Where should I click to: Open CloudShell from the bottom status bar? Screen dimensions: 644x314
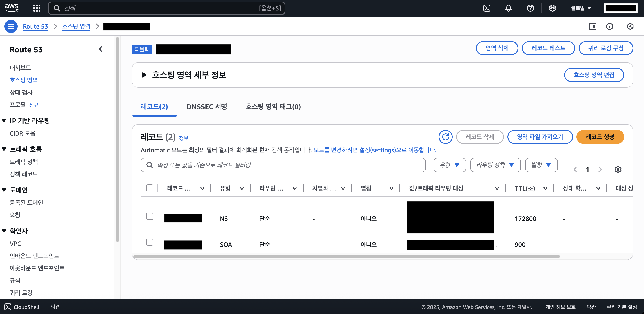pos(22,307)
